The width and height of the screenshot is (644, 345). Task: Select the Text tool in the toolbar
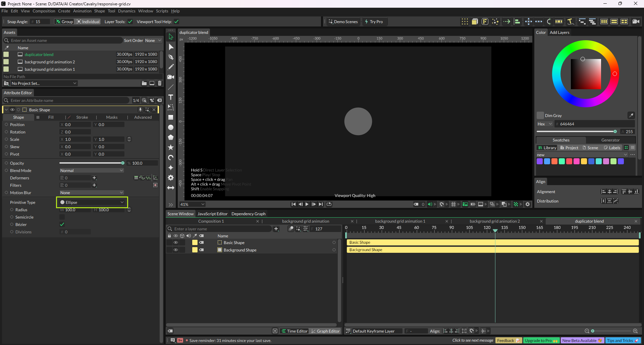(x=171, y=97)
